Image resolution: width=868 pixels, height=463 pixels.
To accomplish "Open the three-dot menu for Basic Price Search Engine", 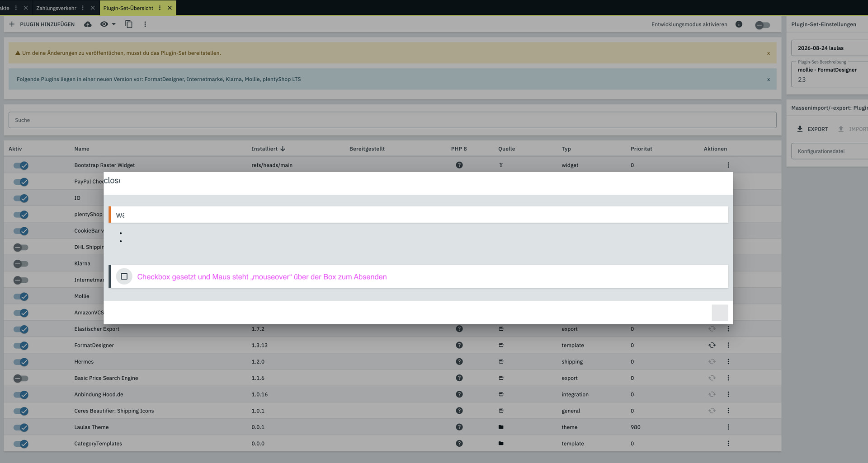I will (728, 378).
